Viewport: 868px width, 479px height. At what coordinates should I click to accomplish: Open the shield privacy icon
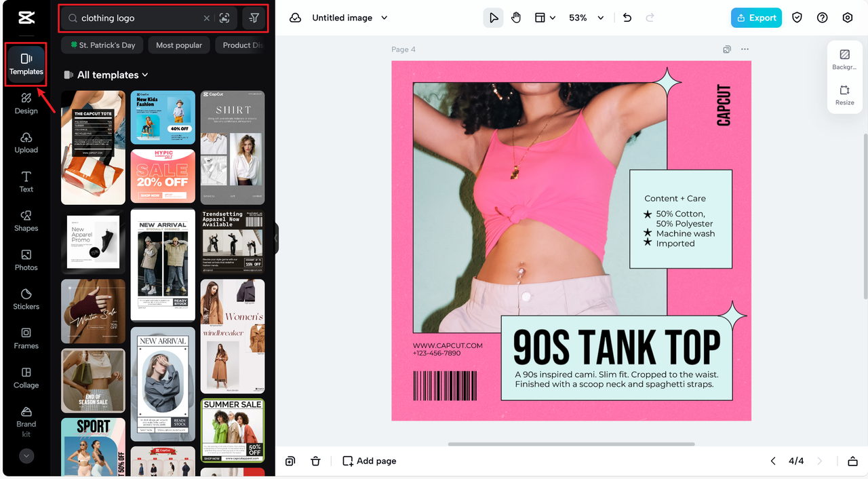(797, 18)
